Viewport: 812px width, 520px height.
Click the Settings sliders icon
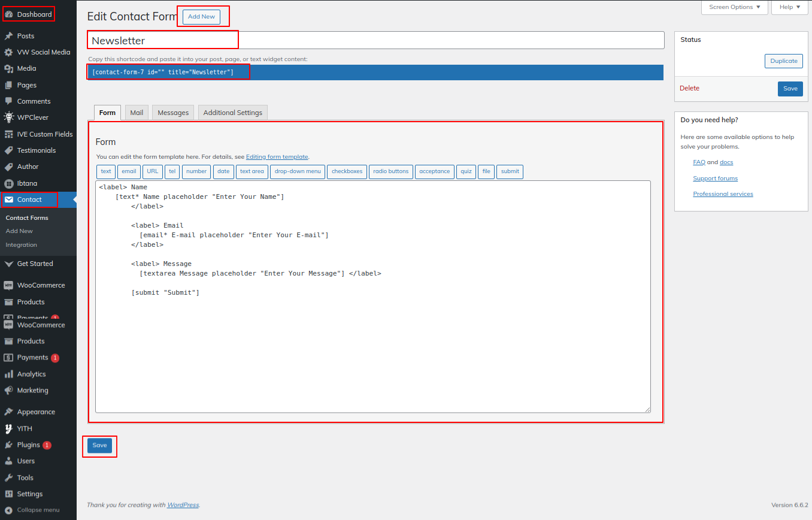pyautogui.click(x=9, y=494)
